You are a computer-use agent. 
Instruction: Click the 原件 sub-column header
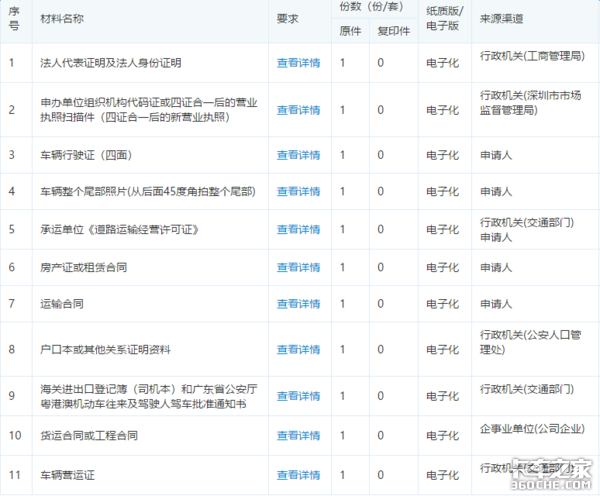[351, 30]
